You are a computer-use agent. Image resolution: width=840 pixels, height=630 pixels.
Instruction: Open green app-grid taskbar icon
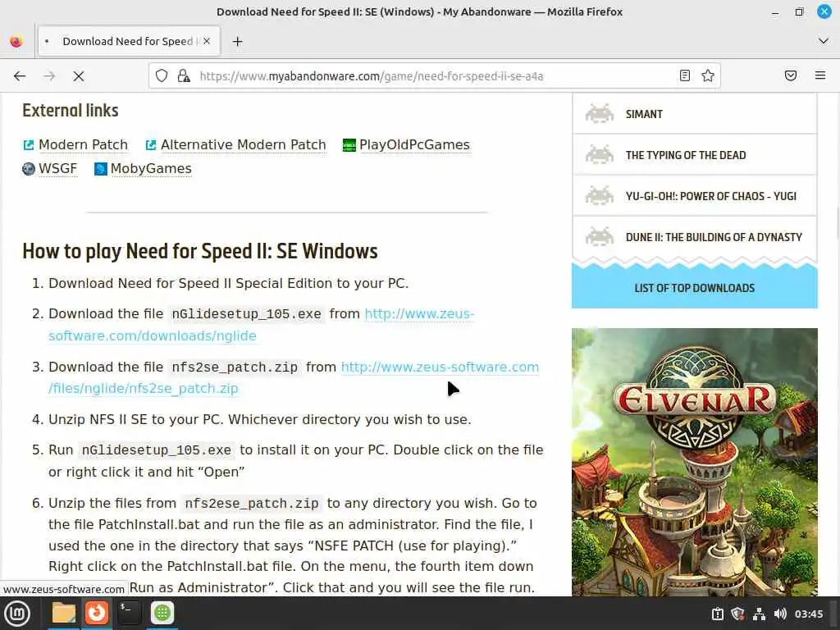click(x=162, y=613)
